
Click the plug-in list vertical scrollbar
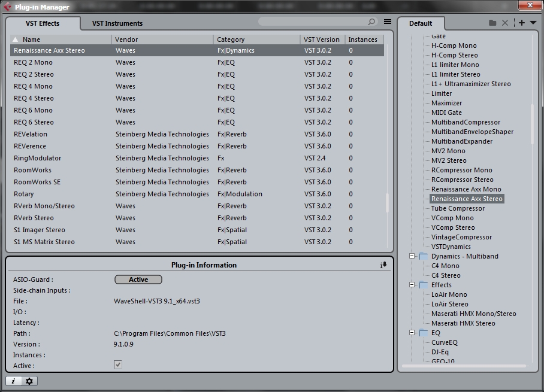[x=387, y=203]
